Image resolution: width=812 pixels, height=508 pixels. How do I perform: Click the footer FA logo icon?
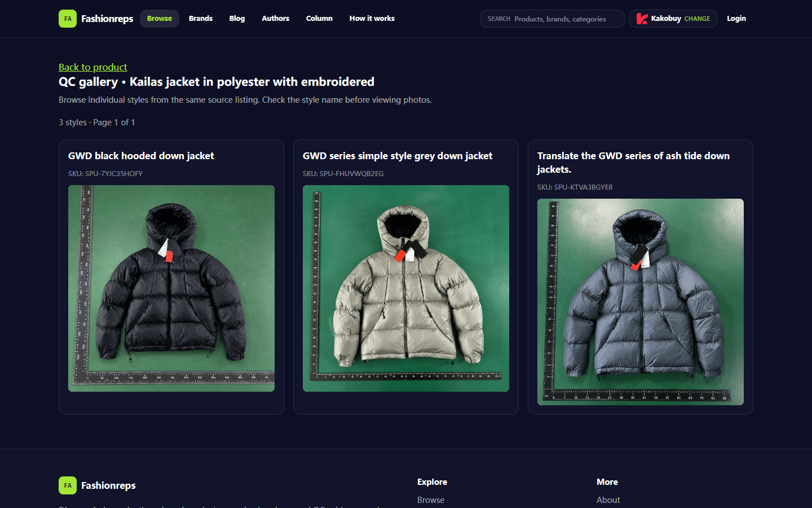[x=68, y=485]
